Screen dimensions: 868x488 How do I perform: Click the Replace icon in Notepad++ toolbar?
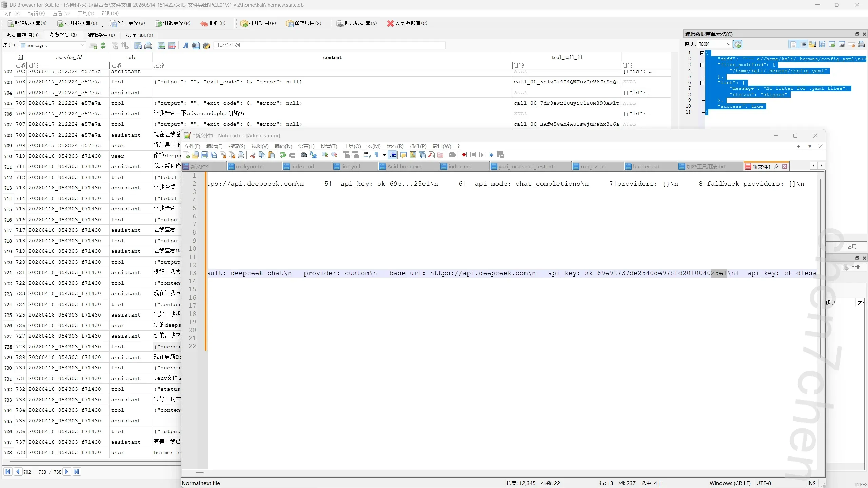click(x=313, y=155)
